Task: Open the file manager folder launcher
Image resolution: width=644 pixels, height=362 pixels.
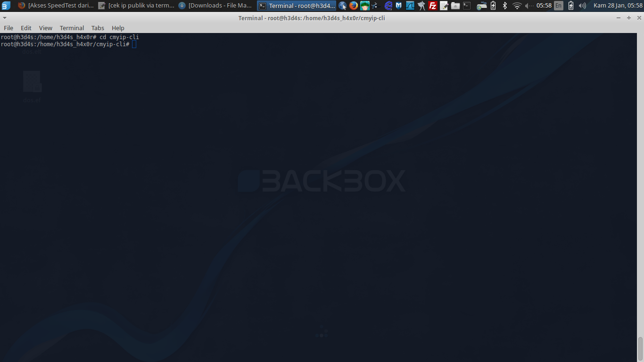Action: click(455, 6)
